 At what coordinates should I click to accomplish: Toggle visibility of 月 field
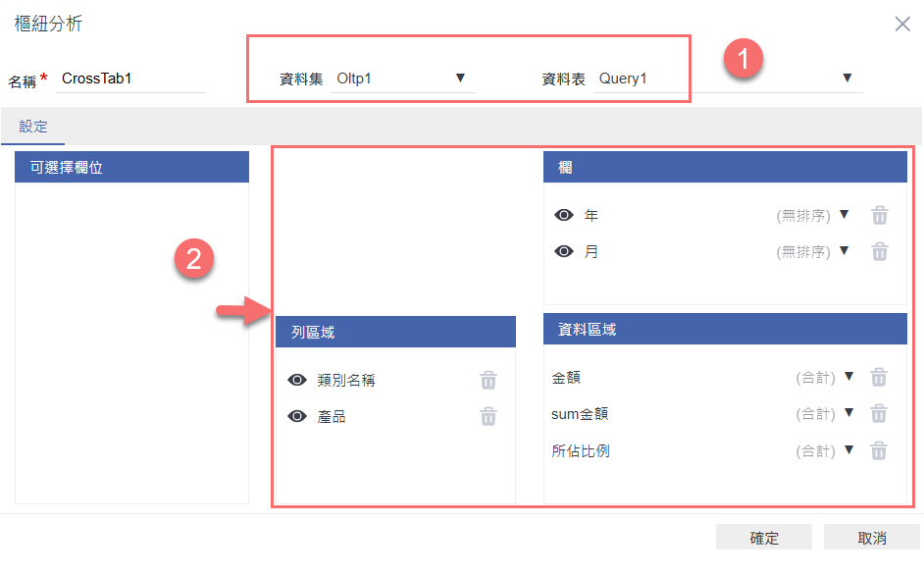(564, 252)
